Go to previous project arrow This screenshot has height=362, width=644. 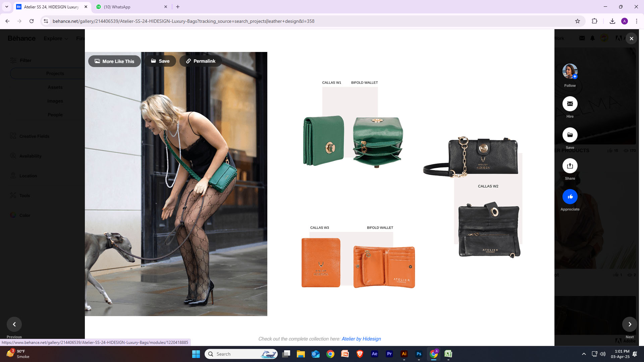14,324
